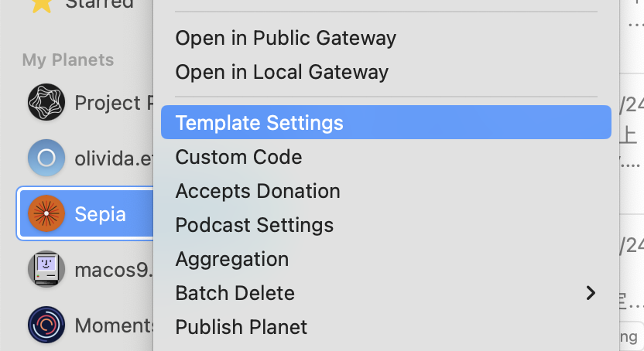Select Aggregation menu entry
Screen dimensions: 644x351
point(232,259)
